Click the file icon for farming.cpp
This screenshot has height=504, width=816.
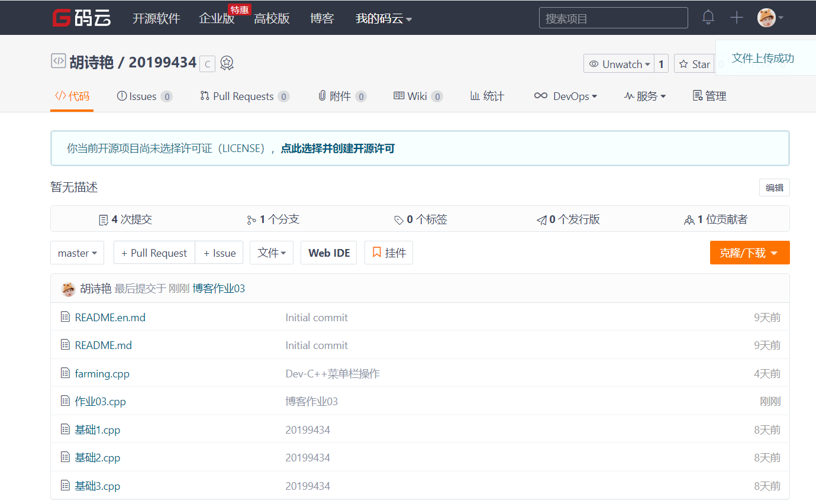pos(66,373)
